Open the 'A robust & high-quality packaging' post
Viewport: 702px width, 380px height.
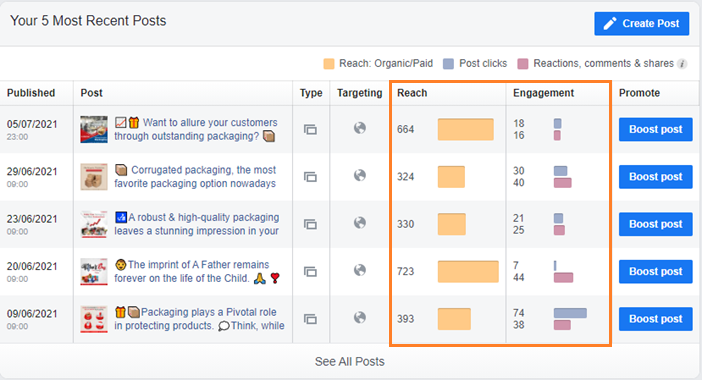[197, 224]
